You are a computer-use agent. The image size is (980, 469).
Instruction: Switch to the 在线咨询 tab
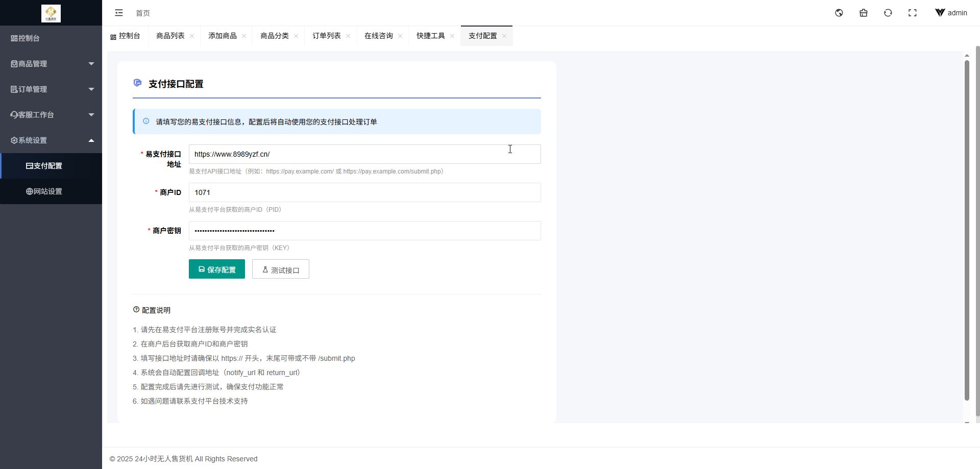(379, 36)
